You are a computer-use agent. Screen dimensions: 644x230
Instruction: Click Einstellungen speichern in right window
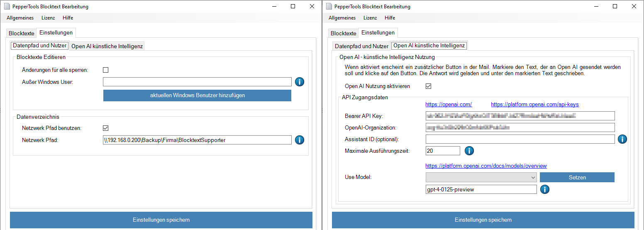[483, 220]
